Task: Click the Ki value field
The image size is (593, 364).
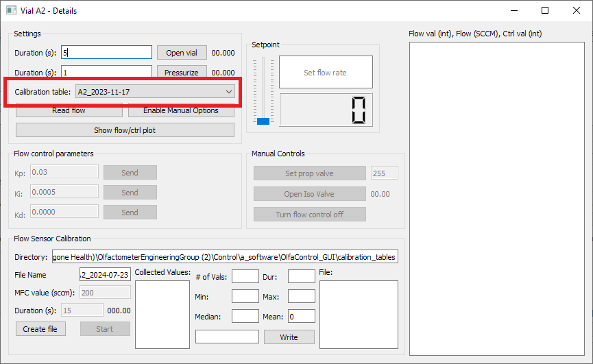Action: 64,192
